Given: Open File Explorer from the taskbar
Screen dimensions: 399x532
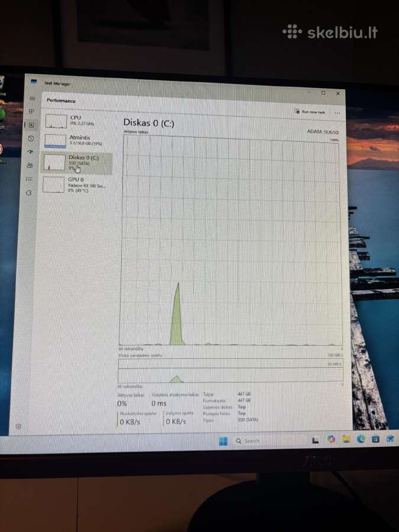Looking at the screenshot, I should coord(346,439).
